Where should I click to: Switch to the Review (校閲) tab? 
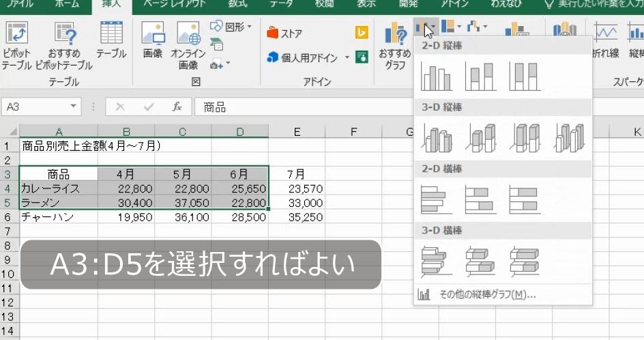click(x=325, y=3)
